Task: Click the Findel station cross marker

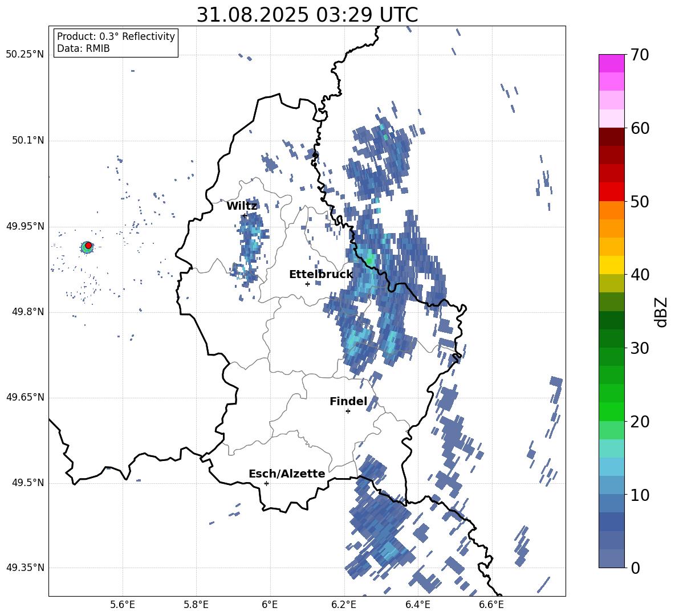Action: coord(348,411)
